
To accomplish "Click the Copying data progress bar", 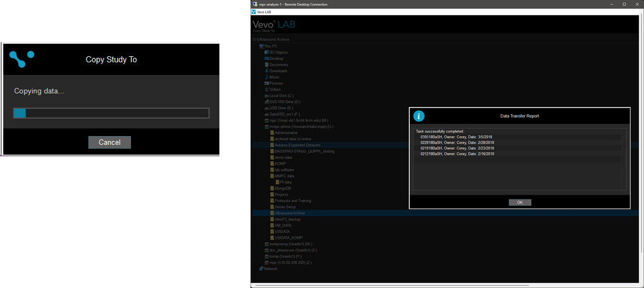I will (111, 113).
